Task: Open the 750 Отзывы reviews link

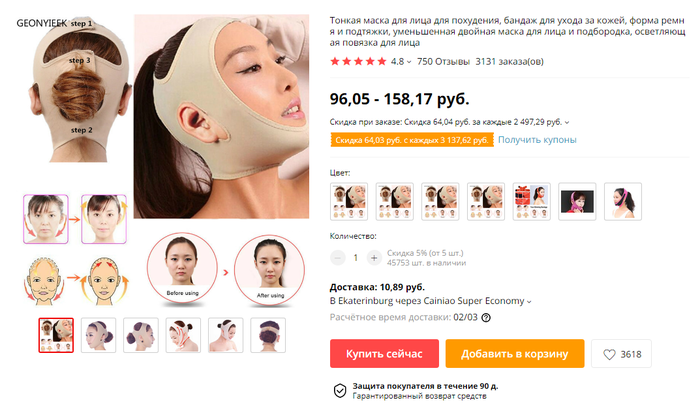Action: tap(443, 62)
